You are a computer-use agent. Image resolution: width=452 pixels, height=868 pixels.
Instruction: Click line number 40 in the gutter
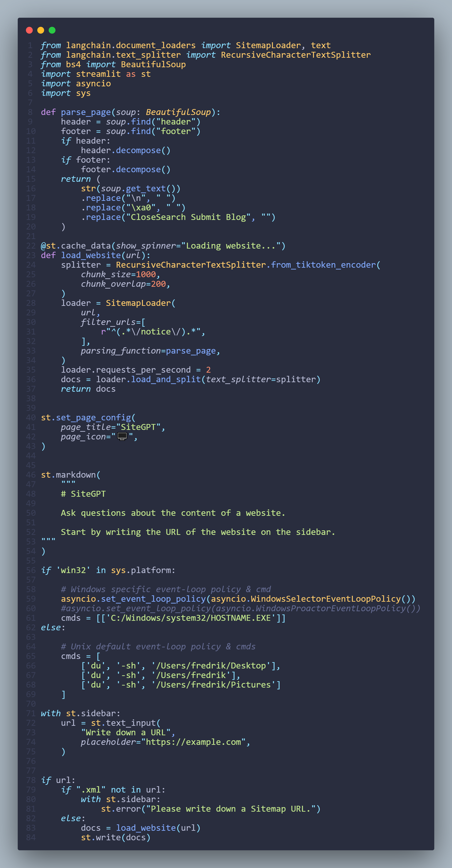(31, 417)
